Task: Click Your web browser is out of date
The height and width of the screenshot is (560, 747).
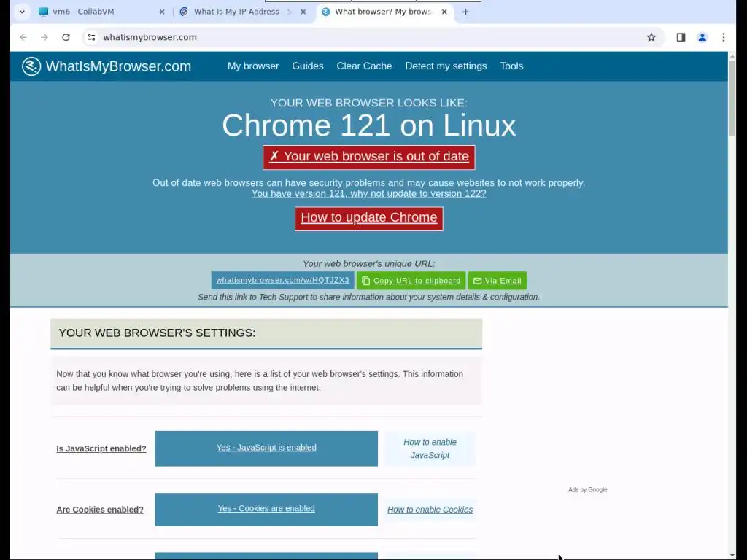Action: (368, 157)
